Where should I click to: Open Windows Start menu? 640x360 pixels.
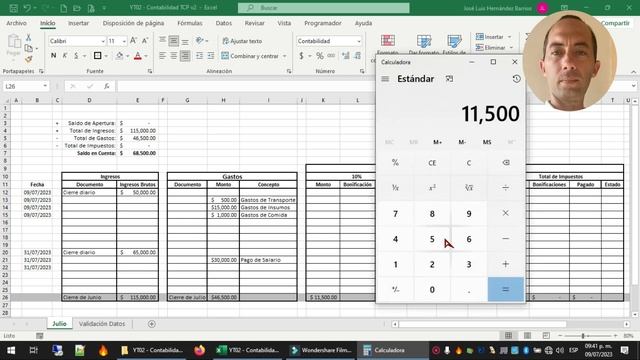click(x=11, y=350)
